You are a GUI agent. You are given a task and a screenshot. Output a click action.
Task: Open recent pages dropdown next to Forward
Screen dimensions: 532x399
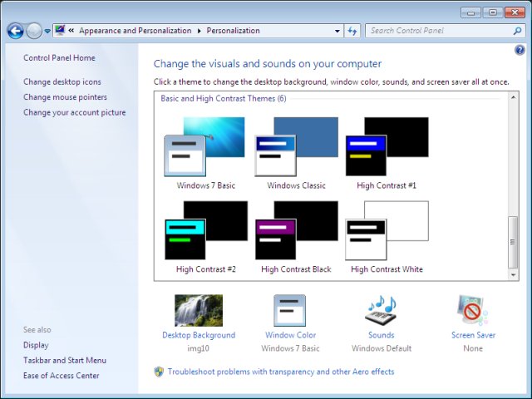(47, 31)
